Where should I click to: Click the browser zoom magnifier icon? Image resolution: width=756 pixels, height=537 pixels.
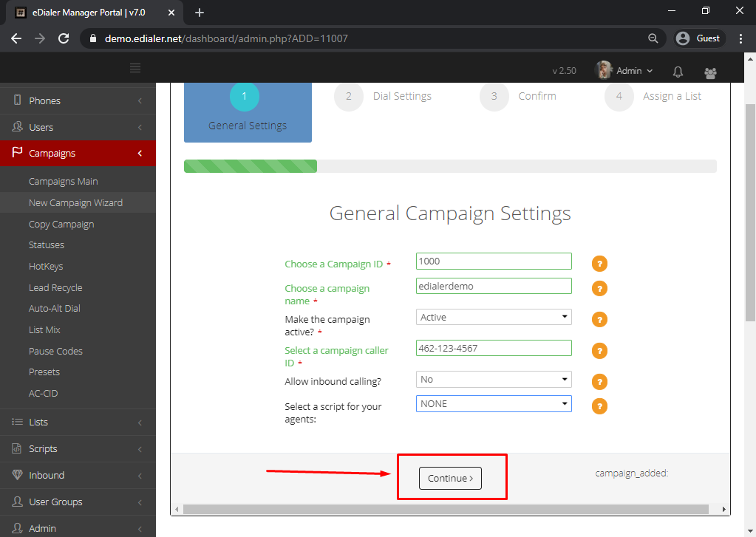pos(653,38)
